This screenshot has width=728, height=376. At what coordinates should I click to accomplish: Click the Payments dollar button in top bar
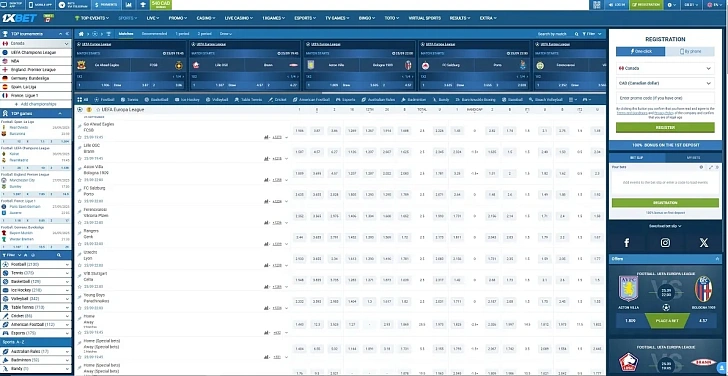(106, 5)
